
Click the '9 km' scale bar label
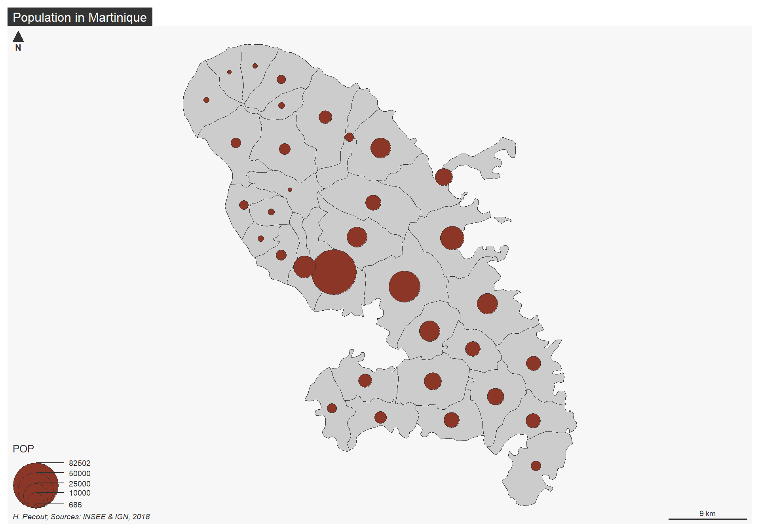(x=707, y=513)
